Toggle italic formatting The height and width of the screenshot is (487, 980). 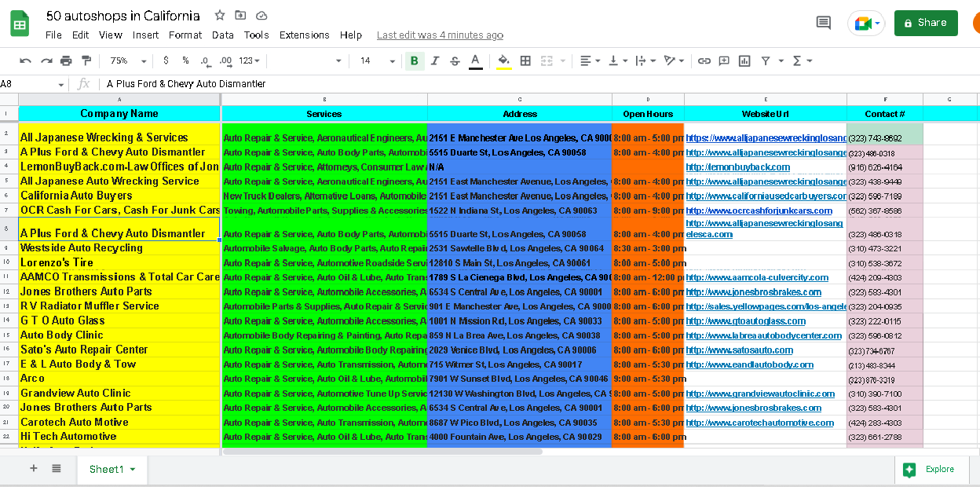(434, 60)
